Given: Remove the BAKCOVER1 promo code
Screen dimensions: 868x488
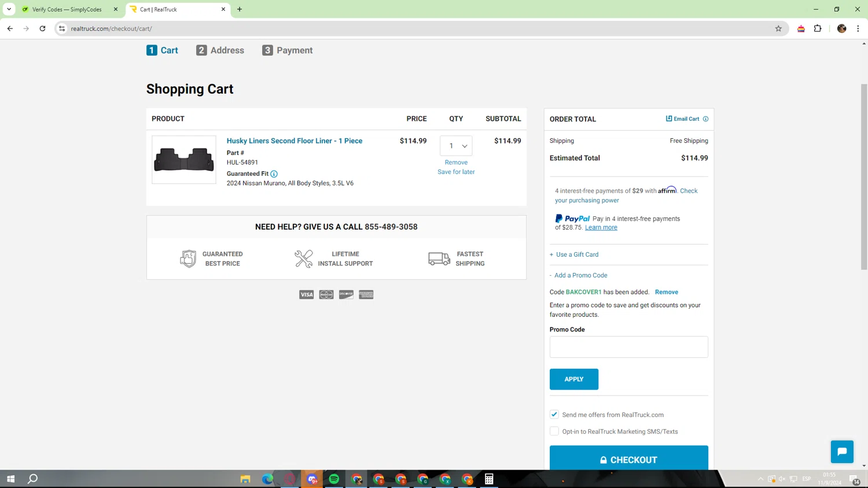Looking at the screenshot, I should 667,292.
